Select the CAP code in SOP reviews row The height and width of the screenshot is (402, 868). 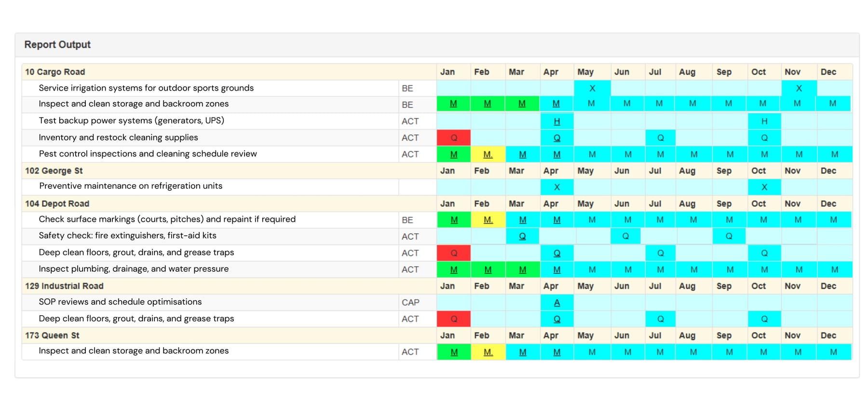[410, 303]
